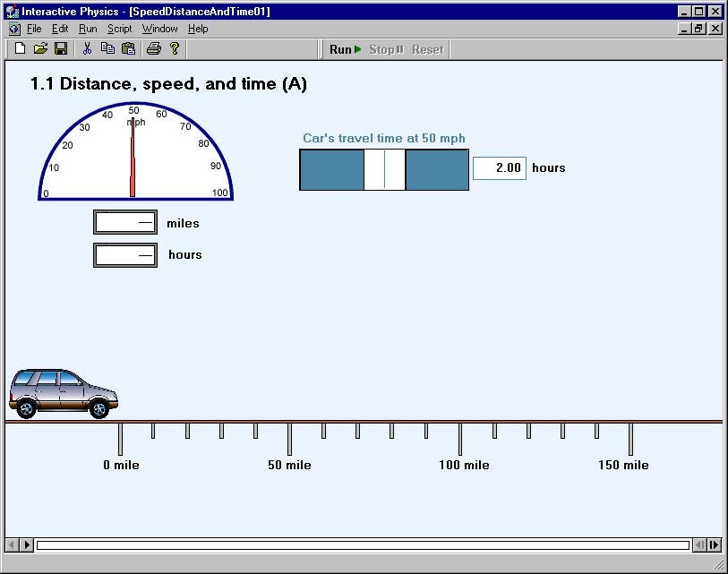Click the Paste clipboard icon
728x574 pixels.
click(128, 48)
